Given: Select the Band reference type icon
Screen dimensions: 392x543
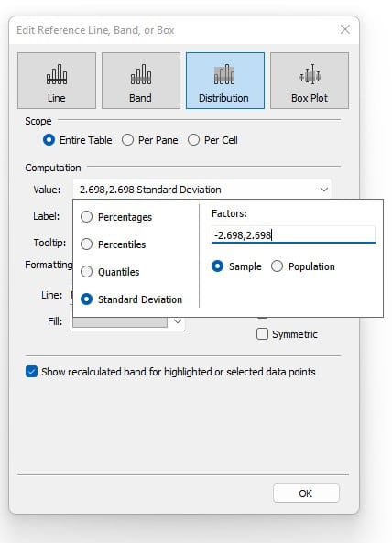Looking at the screenshot, I should pos(141,81).
